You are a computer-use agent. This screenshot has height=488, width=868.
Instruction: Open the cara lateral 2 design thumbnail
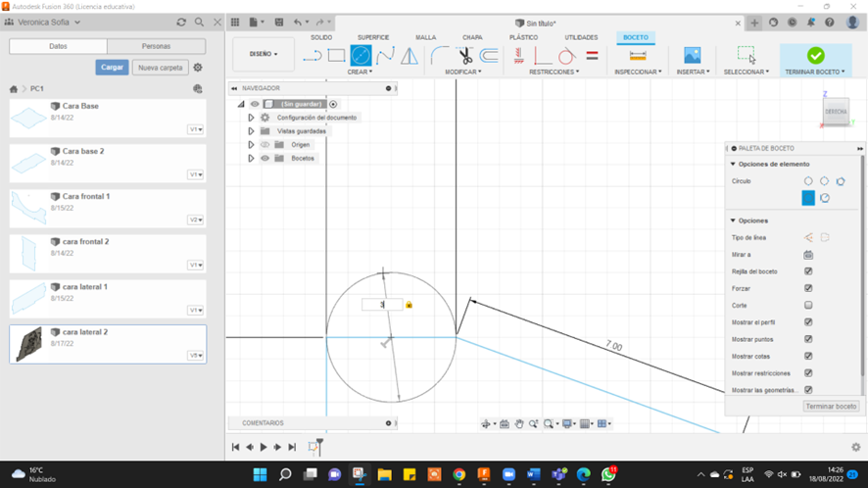click(x=28, y=343)
